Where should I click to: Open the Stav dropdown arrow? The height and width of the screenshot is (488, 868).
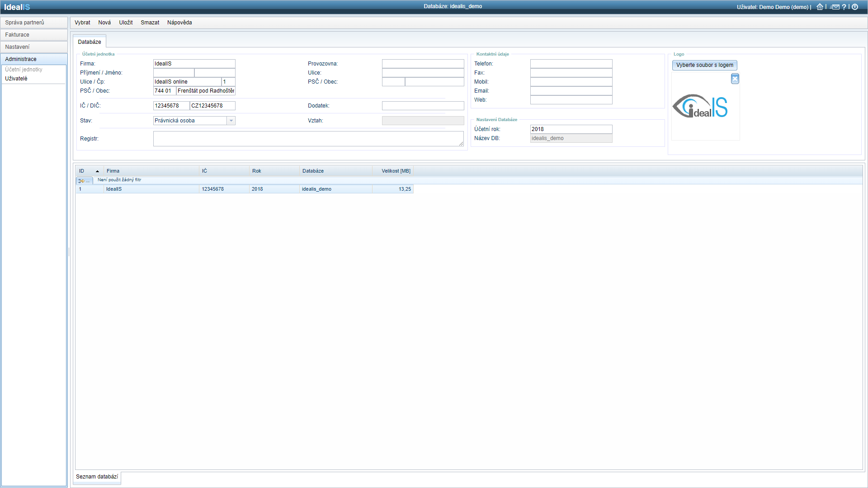pyautogui.click(x=231, y=121)
